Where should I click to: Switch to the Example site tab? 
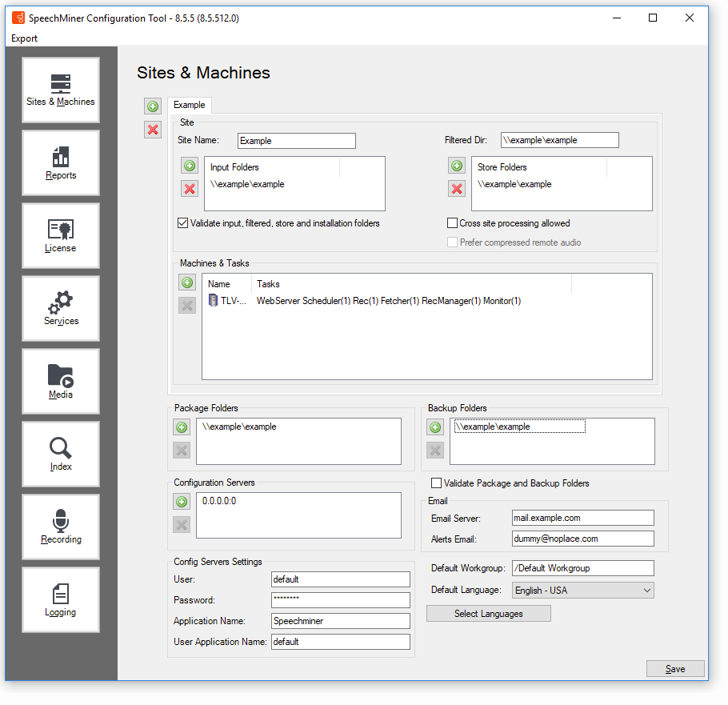pyautogui.click(x=189, y=105)
